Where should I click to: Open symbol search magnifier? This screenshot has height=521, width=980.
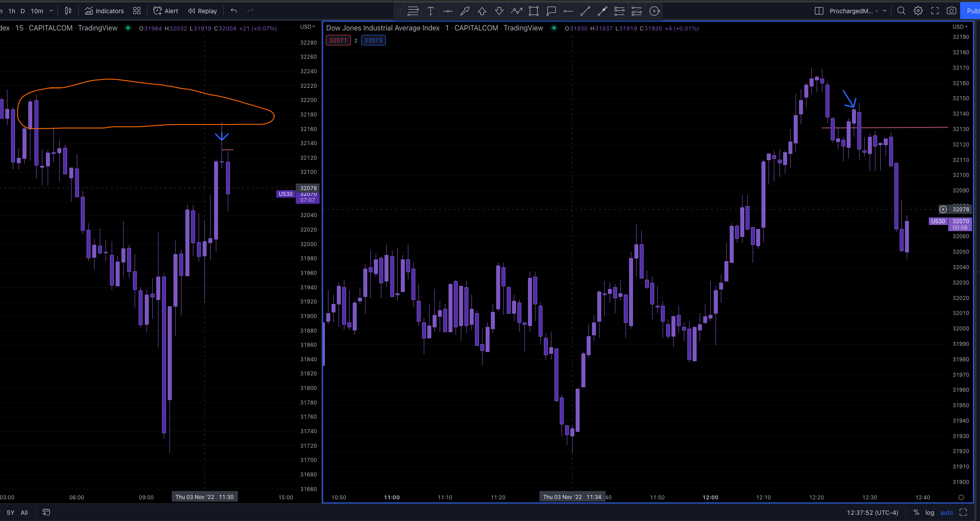click(901, 11)
